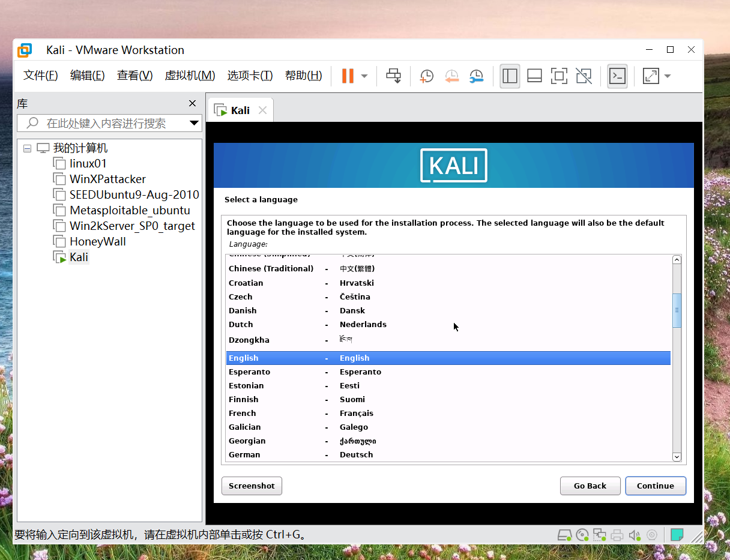Open the 文件(F) menu

[41, 76]
